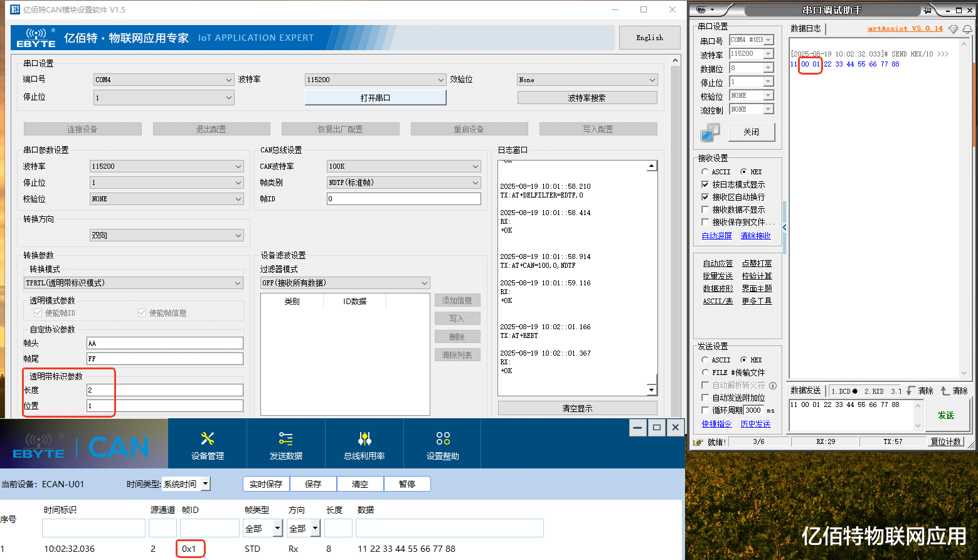Toggle 按日志模式显示 checkbox
The height and width of the screenshot is (560, 978).
tap(705, 184)
